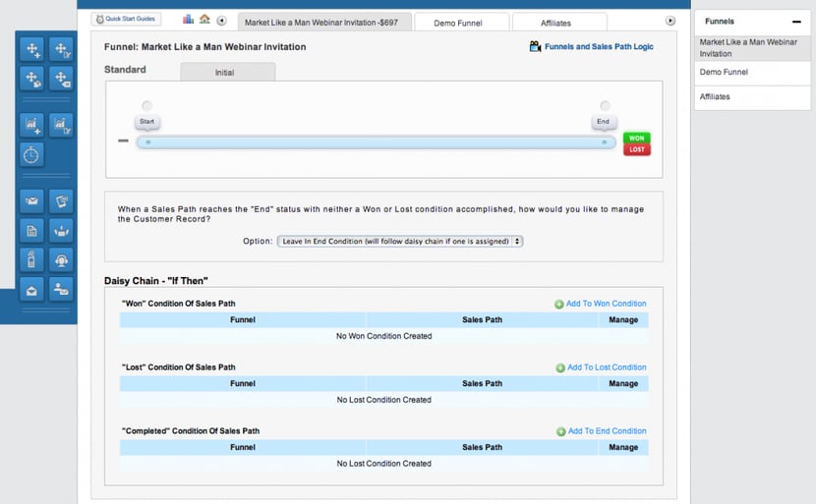
Task: Click the next tabs right arrow
Action: click(x=670, y=21)
